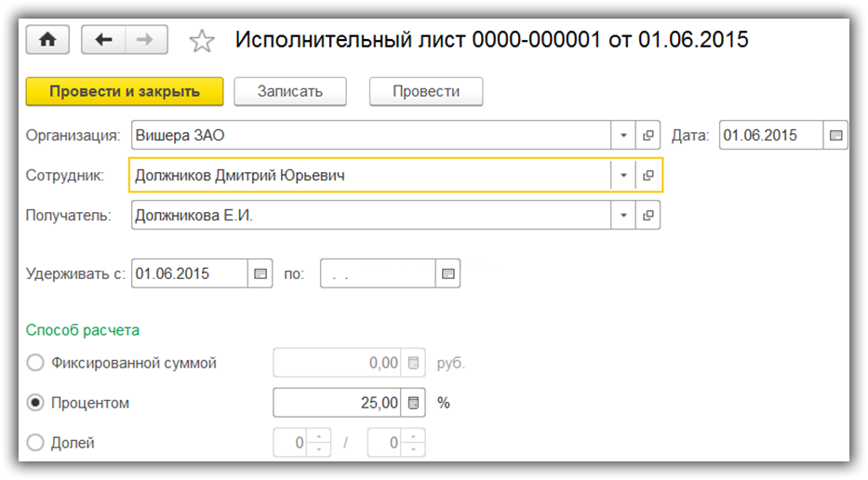Image resolution: width=868 pixels, height=480 pixels.
Task: Select Фиксированной суммой calculation method
Action: pos(35,363)
